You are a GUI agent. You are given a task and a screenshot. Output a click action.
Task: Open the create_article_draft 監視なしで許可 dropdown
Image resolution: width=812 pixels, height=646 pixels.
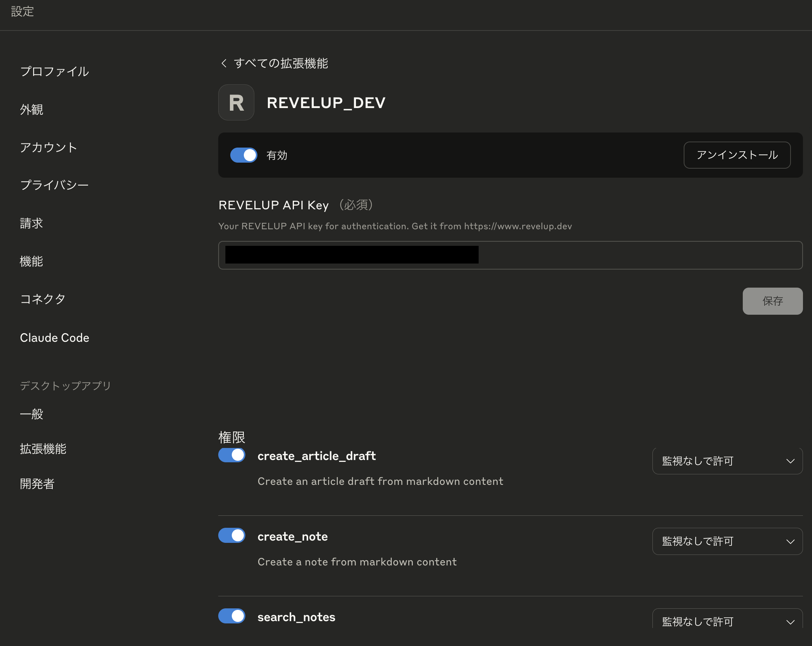coord(727,460)
